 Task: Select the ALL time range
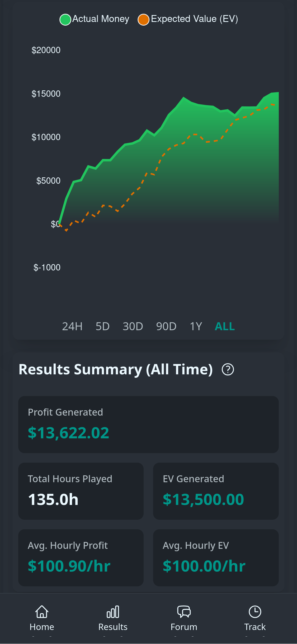(225, 326)
